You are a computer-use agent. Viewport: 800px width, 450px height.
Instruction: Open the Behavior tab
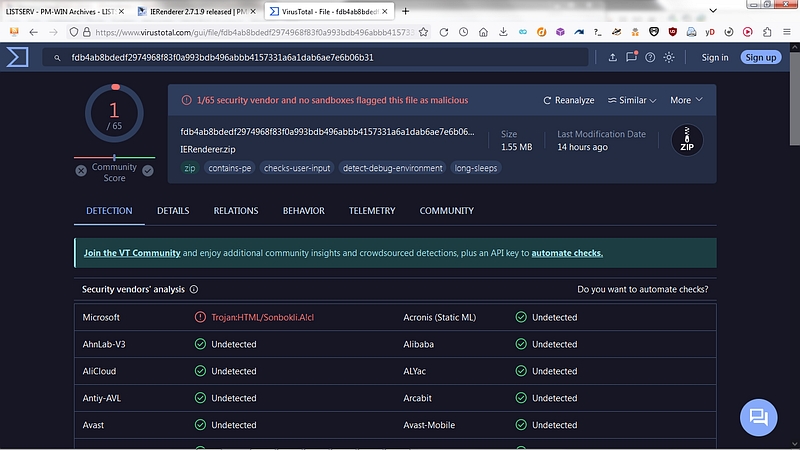[x=303, y=211]
